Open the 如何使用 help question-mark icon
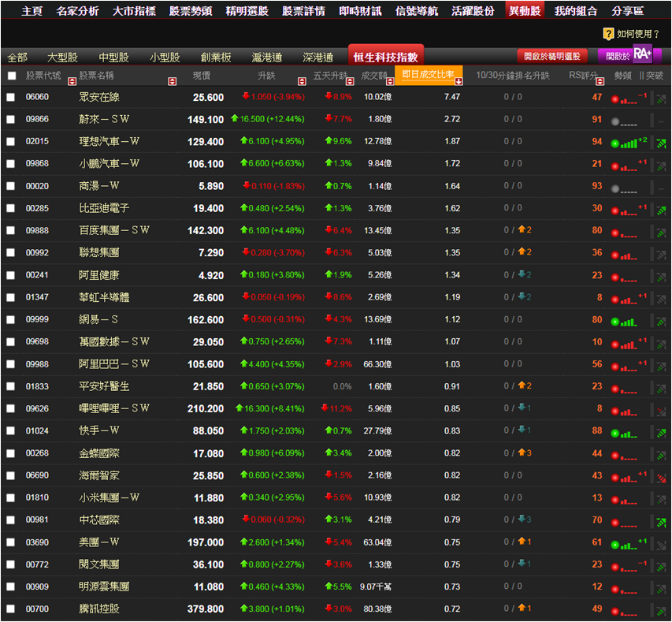Viewport: 672px width, 622px height. tap(608, 33)
